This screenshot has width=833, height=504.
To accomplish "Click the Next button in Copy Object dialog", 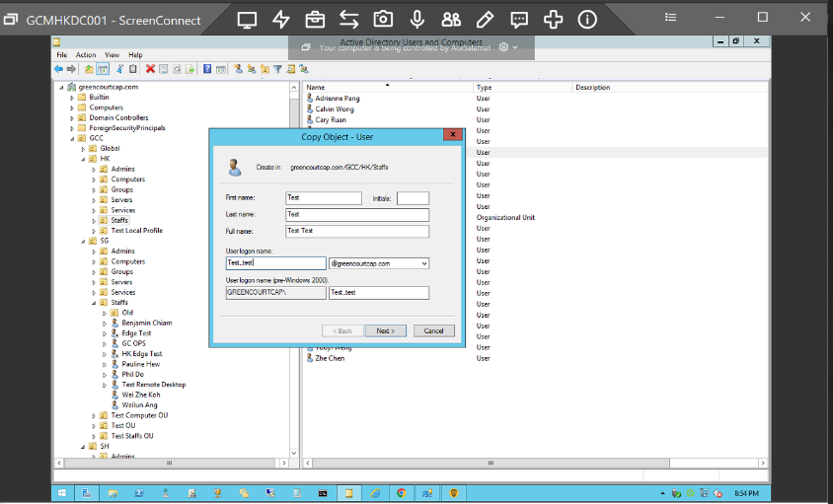I will tap(386, 330).
